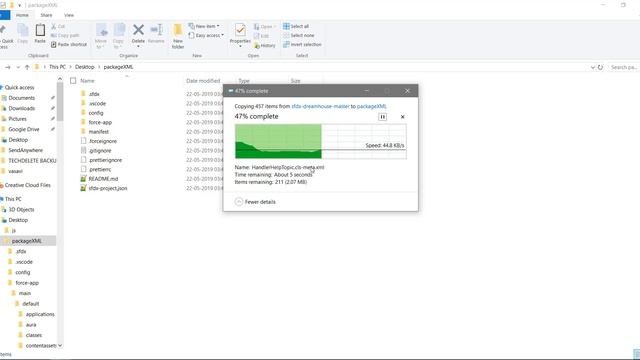Open the manifest folder in file list
This screenshot has width=640, height=360.
pos(98,132)
